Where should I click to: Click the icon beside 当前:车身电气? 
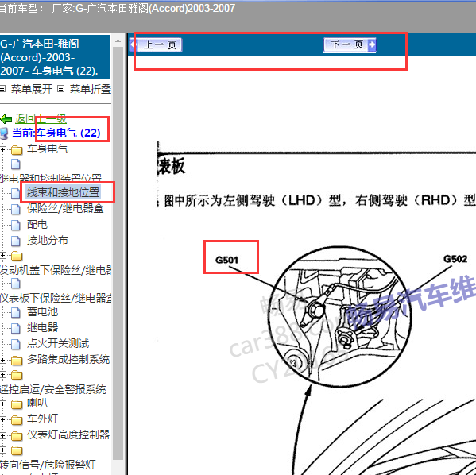(4, 133)
